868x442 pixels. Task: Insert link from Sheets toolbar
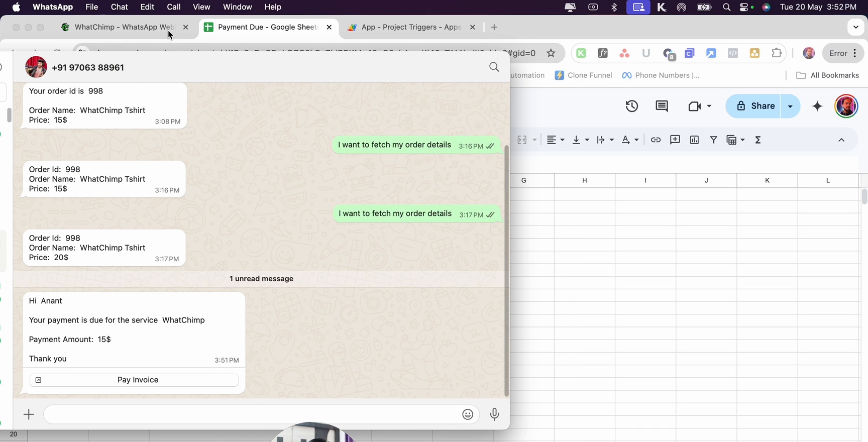(x=656, y=140)
